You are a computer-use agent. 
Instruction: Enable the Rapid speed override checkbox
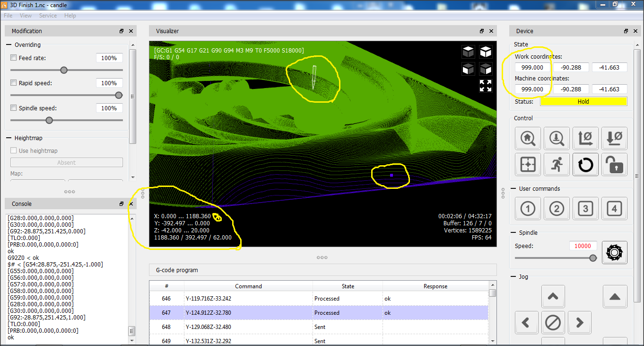(14, 83)
